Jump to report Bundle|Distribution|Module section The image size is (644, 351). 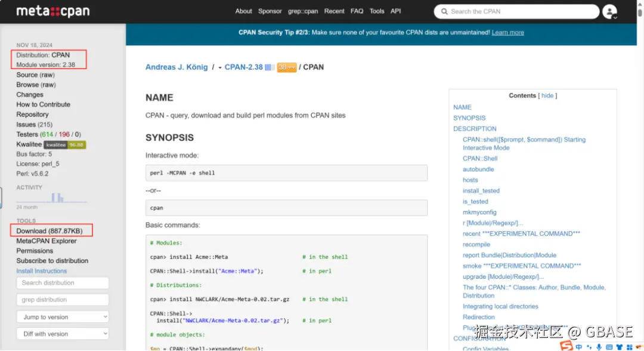pos(509,255)
